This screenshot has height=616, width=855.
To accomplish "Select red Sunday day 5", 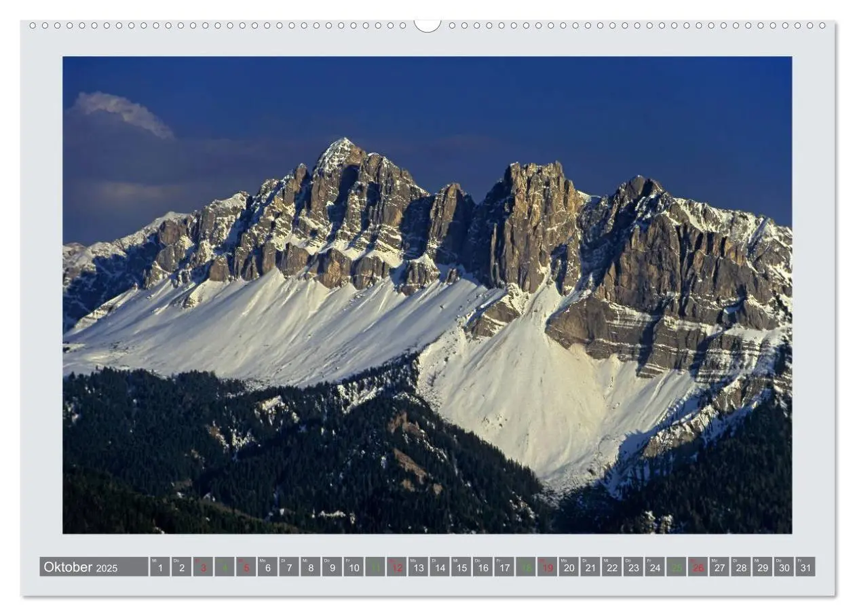I will point(246,566).
